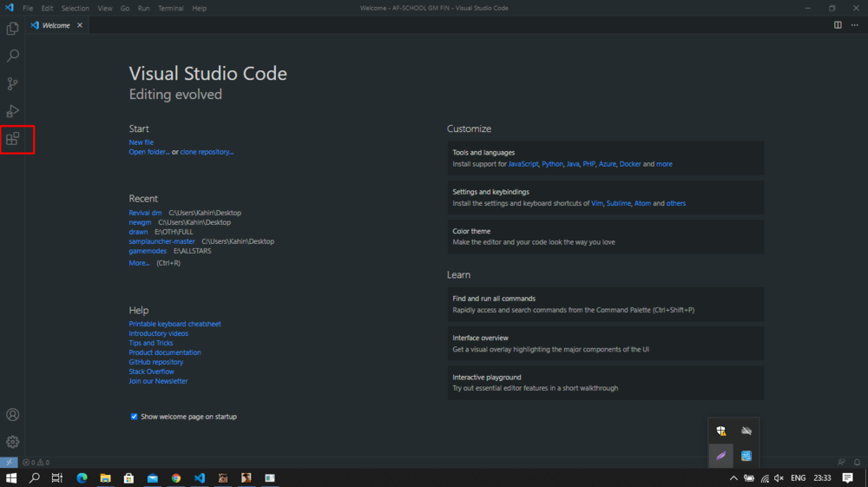868x487 pixels.
Task: Open Task View on the taskbar
Action: 57,478
